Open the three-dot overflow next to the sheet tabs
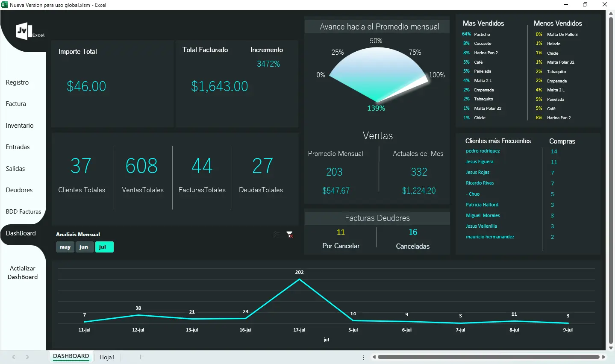This screenshot has width=615, height=364. (x=363, y=357)
